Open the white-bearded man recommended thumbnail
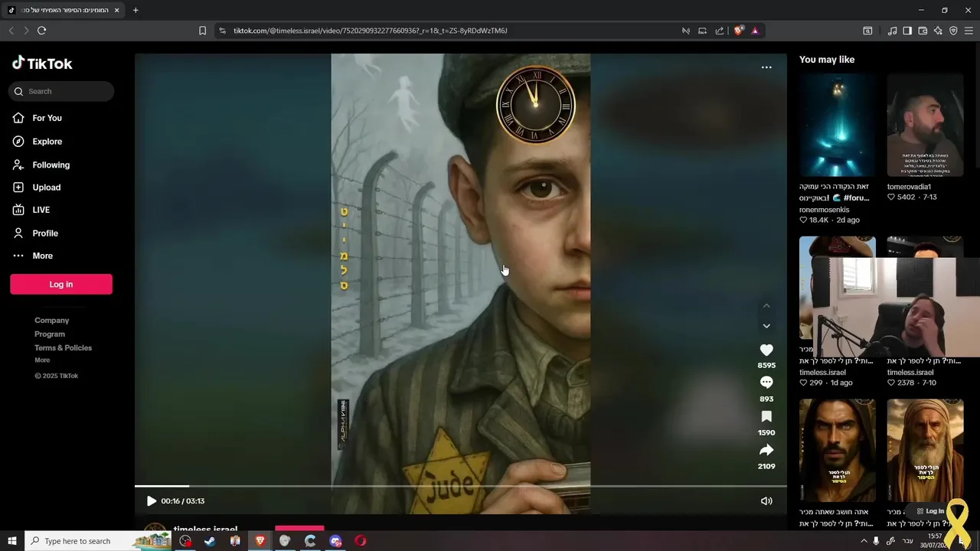980x551 pixels. coord(925,450)
